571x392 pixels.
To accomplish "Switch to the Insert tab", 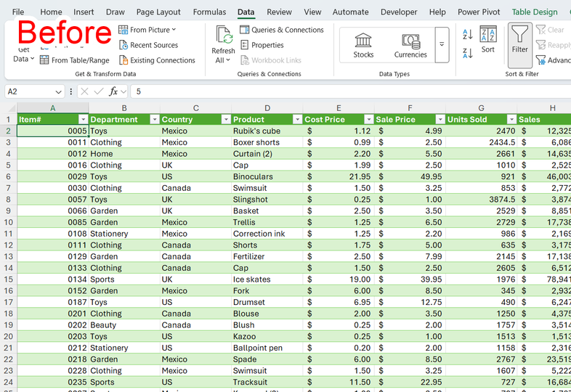I will click(84, 12).
